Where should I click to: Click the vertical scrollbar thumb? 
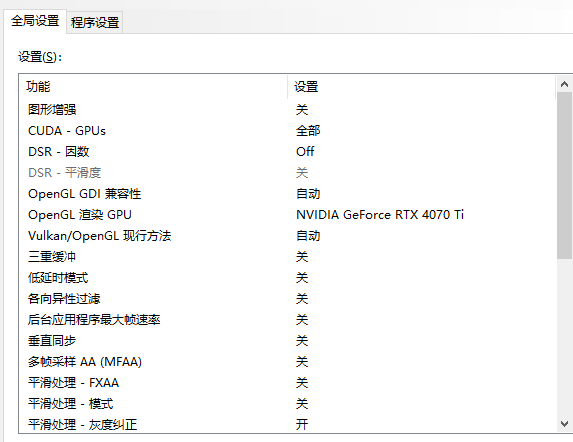pos(564,176)
